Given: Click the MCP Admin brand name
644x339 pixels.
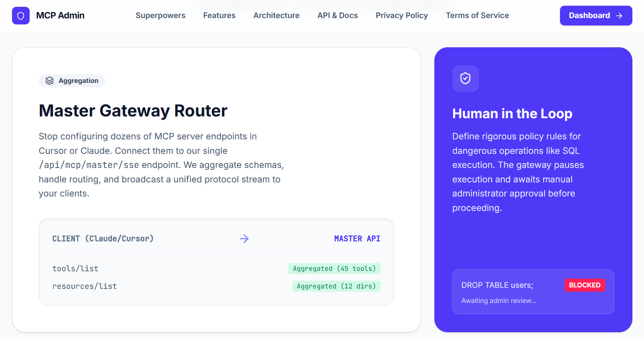Looking at the screenshot, I should [x=60, y=16].
